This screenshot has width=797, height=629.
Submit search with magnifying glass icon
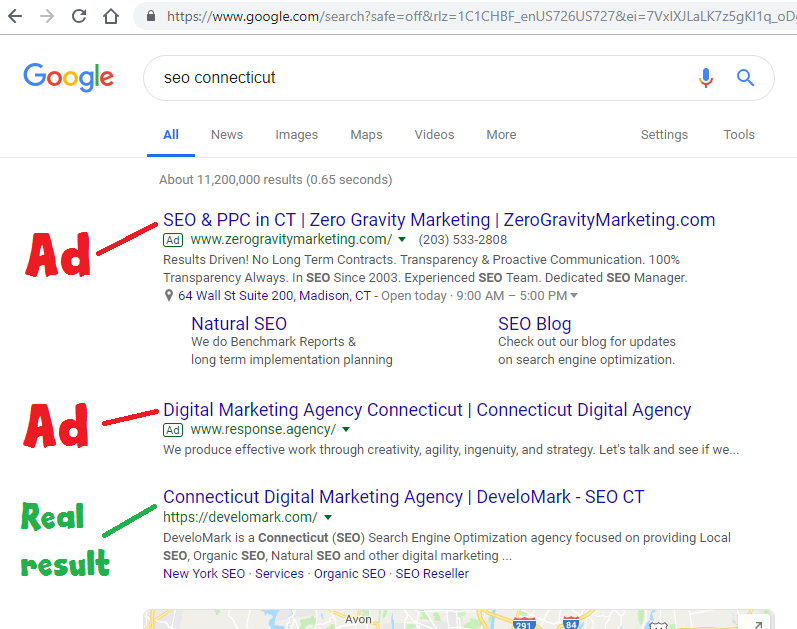point(745,78)
